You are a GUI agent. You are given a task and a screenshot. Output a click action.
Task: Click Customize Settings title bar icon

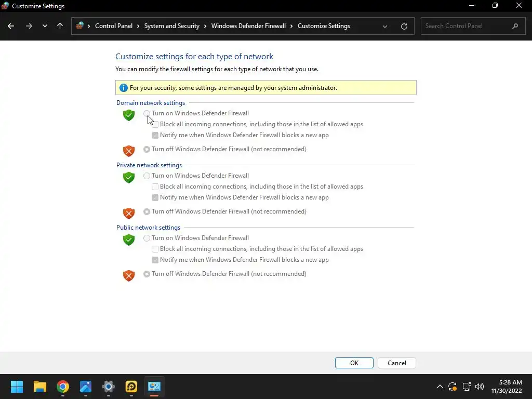pos(5,6)
